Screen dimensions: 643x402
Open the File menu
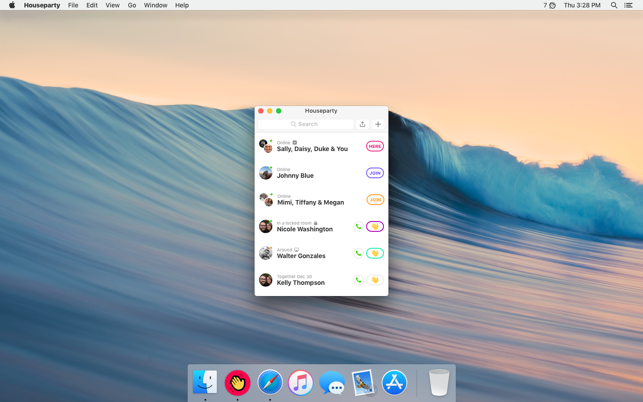coord(73,5)
